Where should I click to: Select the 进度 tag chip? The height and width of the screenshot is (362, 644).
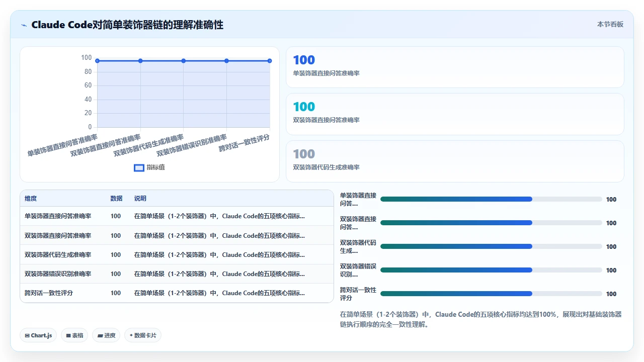[x=106, y=335]
